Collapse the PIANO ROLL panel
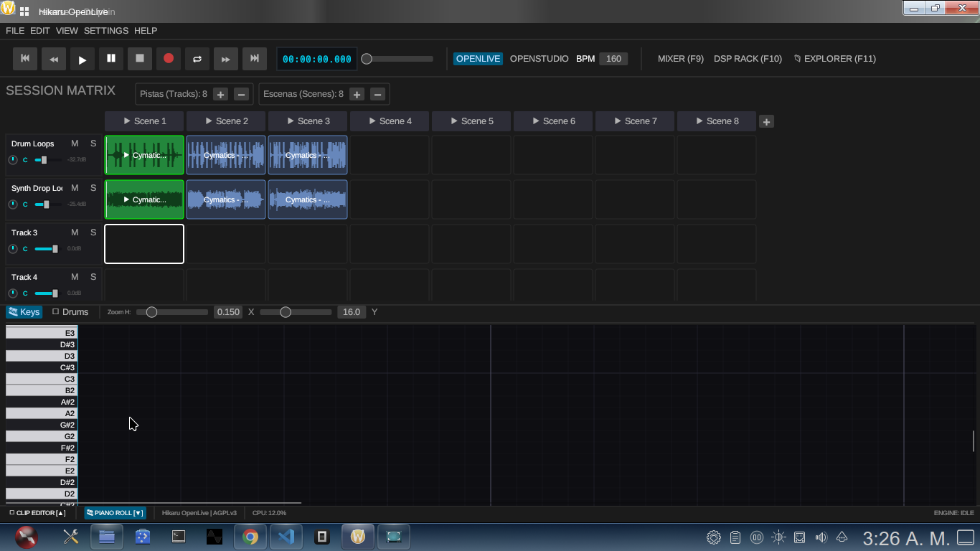This screenshot has width=980, height=551. click(115, 513)
